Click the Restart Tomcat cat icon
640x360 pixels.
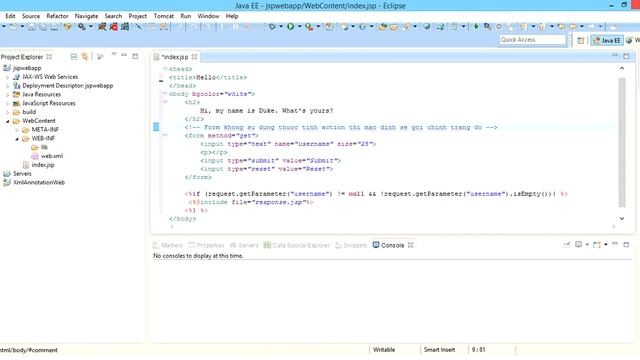click(x=125, y=27)
